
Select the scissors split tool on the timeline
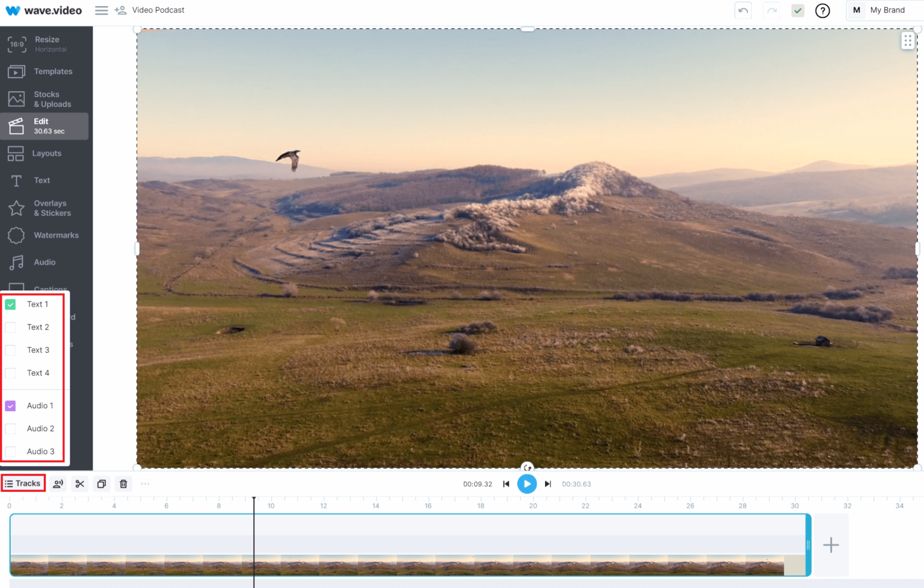click(x=79, y=483)
